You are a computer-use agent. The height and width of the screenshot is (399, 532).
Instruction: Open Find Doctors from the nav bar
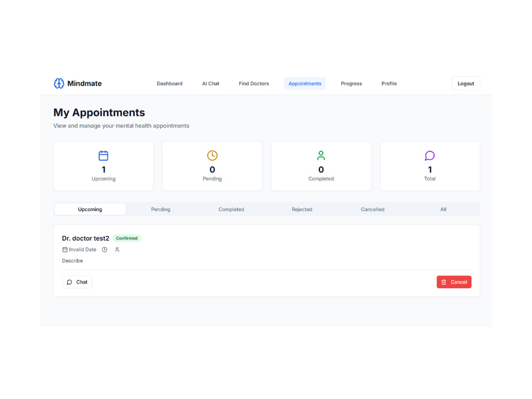coord(254,84)
